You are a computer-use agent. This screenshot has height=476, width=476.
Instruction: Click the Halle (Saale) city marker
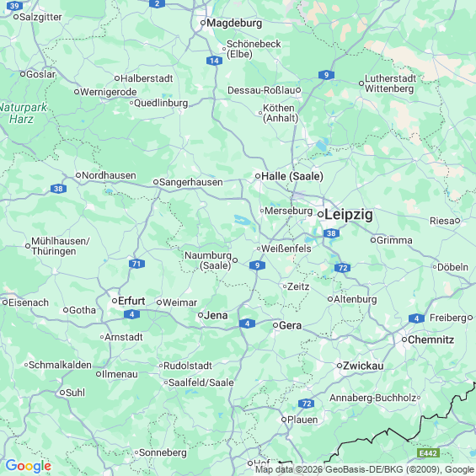tap(258, 176)
